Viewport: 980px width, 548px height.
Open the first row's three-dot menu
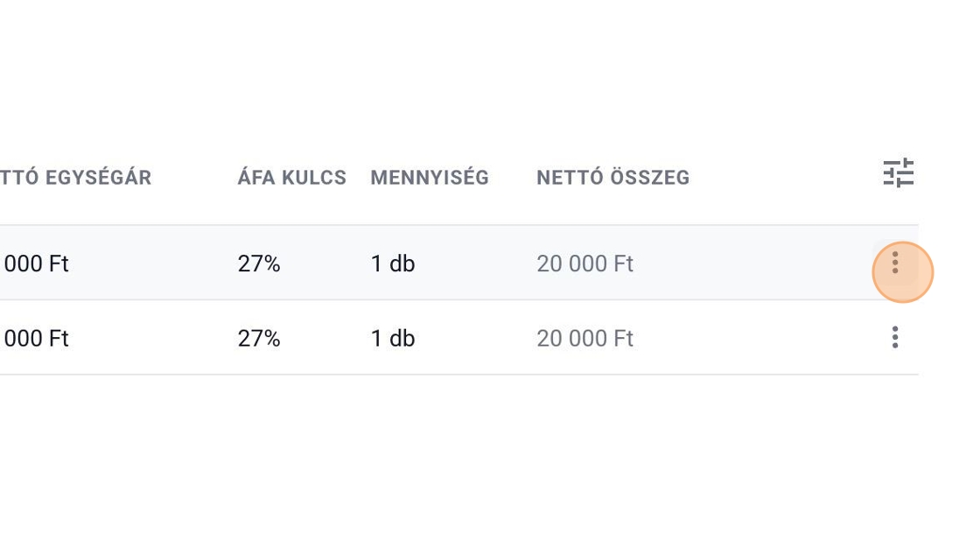895,263
